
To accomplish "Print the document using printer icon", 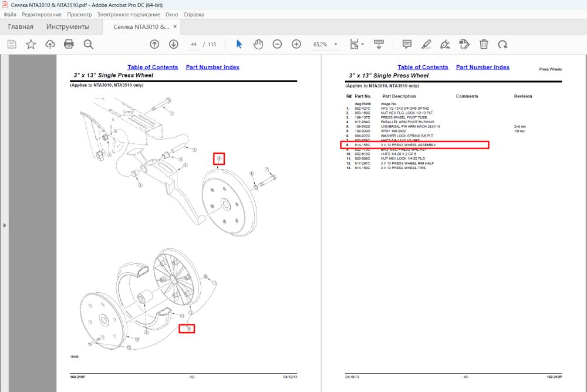I will pos(69,44).
